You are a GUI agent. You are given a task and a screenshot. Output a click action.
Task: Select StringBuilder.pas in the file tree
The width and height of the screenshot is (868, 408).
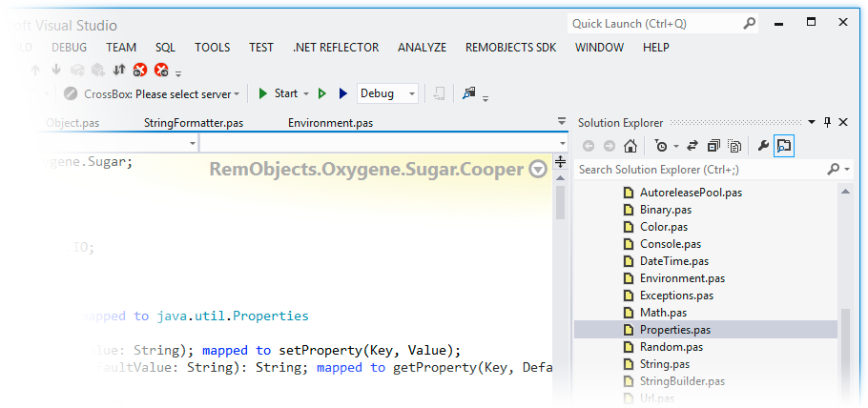click(x=683, y=381)
